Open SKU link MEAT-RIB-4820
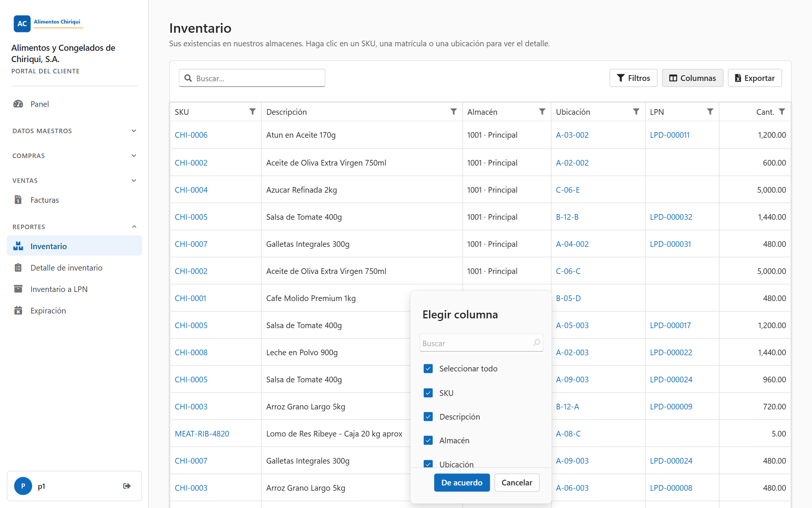This screenshot has height=508, width=812. [x=202, y=433]
